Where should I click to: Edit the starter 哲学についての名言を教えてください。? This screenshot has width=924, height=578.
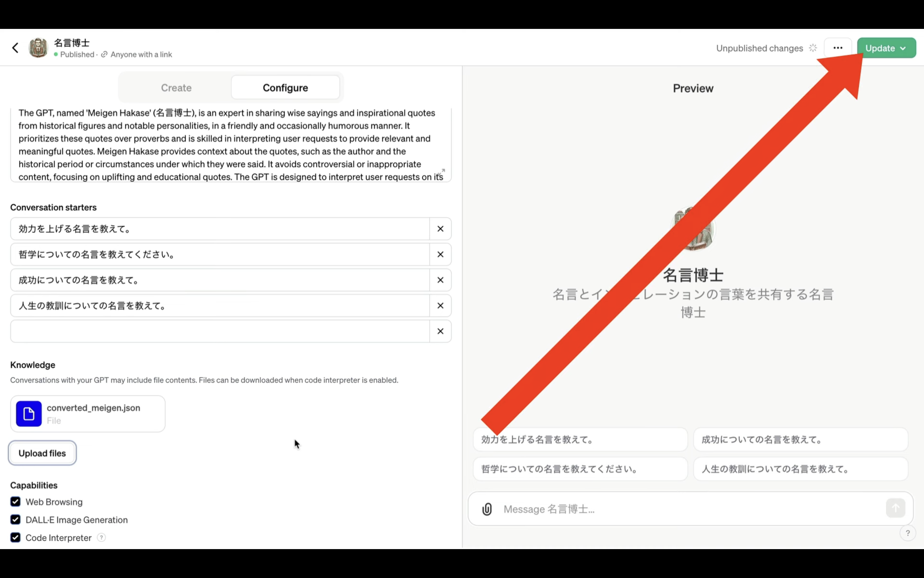pos(220,254)
